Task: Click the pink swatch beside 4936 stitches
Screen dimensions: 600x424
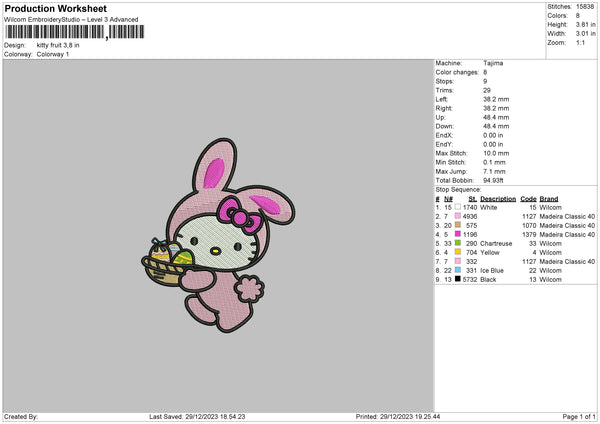Action: 458,216
